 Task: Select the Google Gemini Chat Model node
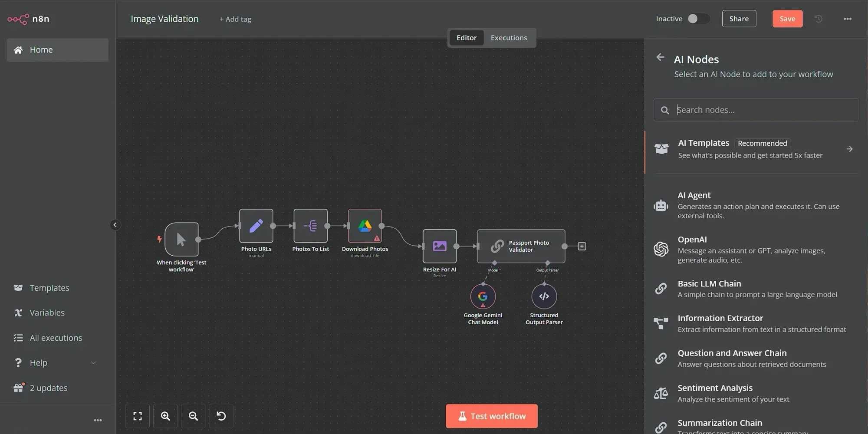coord(483,296)
